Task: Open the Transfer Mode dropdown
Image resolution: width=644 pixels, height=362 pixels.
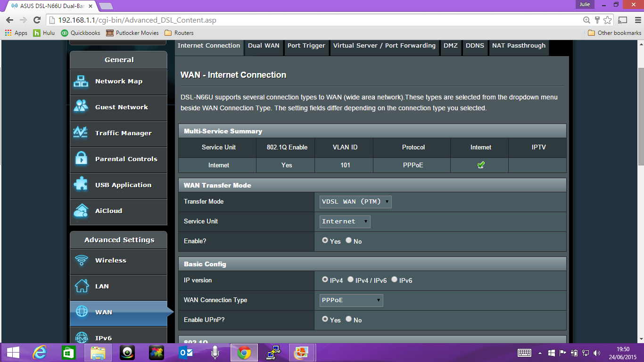Action: pyautogui.click(x=355, y=202)
